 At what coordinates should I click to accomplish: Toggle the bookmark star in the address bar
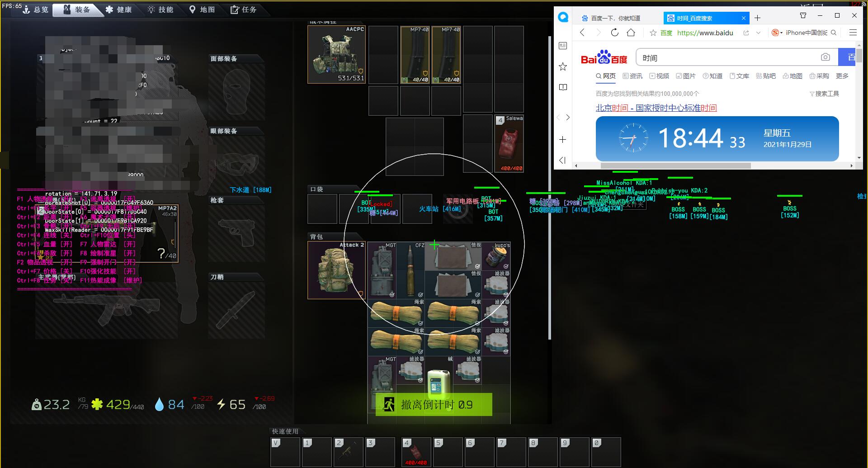653,33
